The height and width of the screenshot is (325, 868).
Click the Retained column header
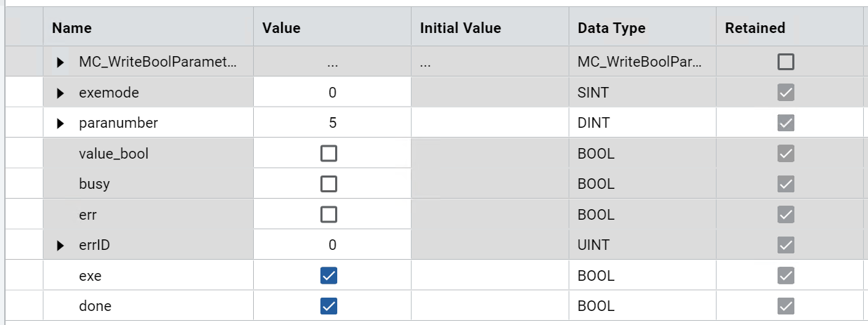click(754, 28)
